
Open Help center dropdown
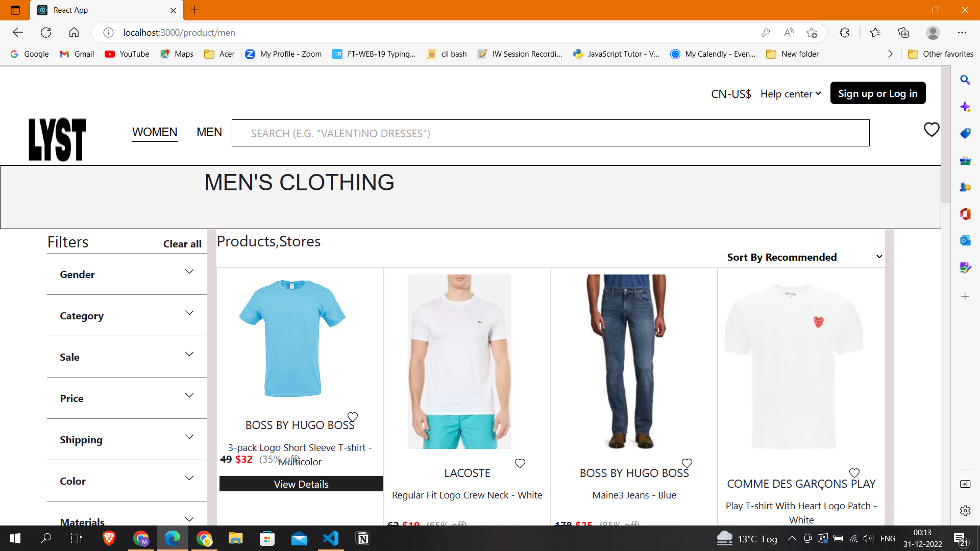[791, 94]
